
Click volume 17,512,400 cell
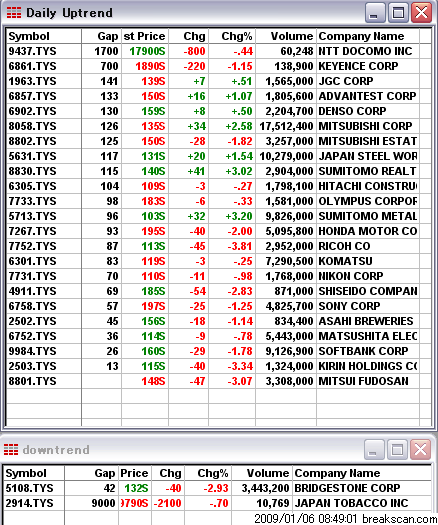tap(286, 126)
